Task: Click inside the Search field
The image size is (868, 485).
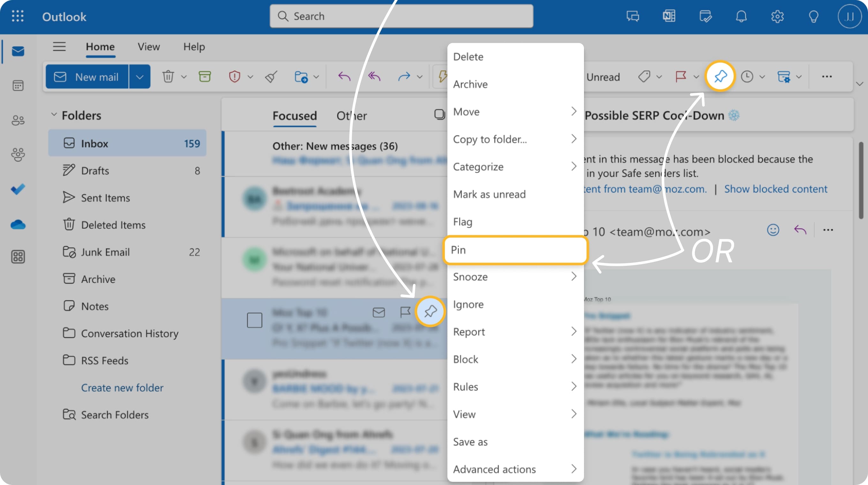Action: (x=401, y=16)
